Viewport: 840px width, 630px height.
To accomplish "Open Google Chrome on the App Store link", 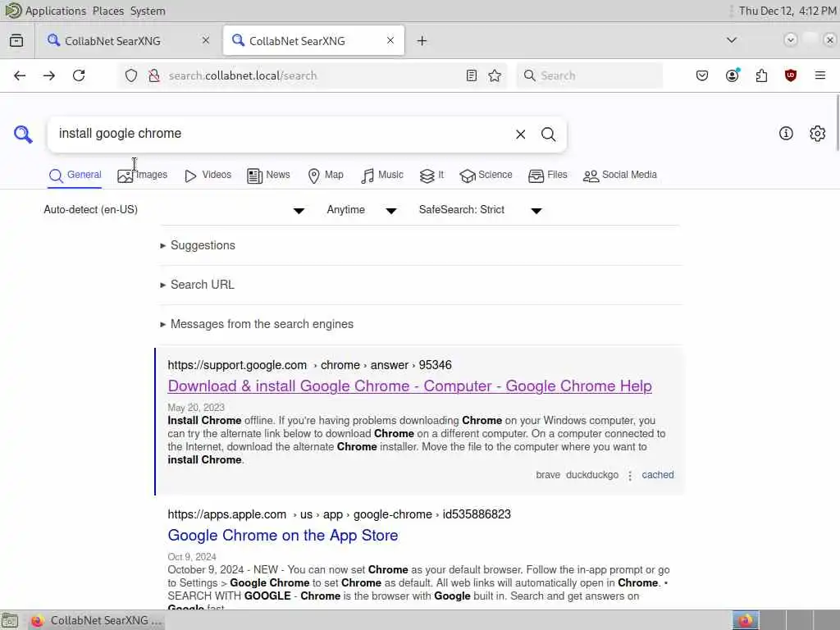I will pos(283,535).
